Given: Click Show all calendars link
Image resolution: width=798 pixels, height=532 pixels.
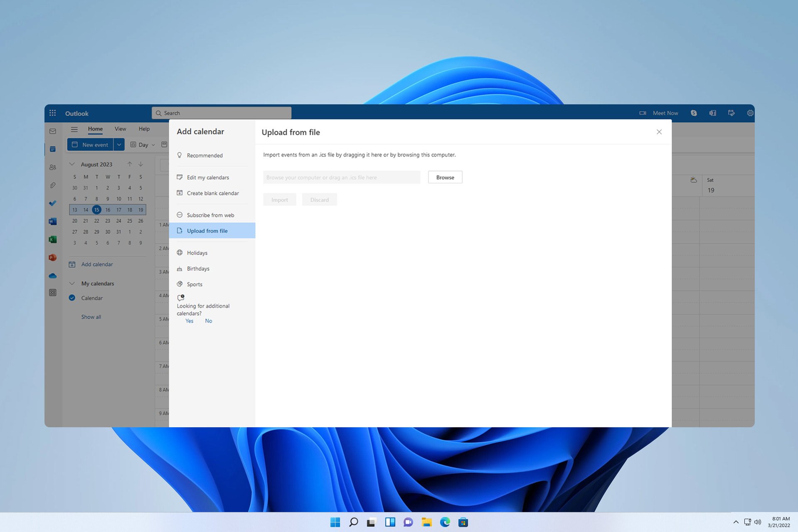Looking at the screenshot, I should [91, 317].
